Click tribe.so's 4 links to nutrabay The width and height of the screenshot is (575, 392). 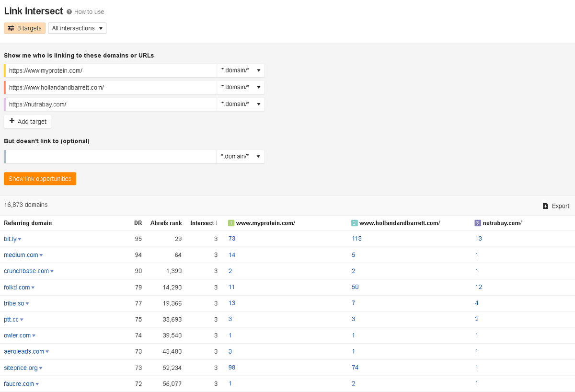(477, 303)
